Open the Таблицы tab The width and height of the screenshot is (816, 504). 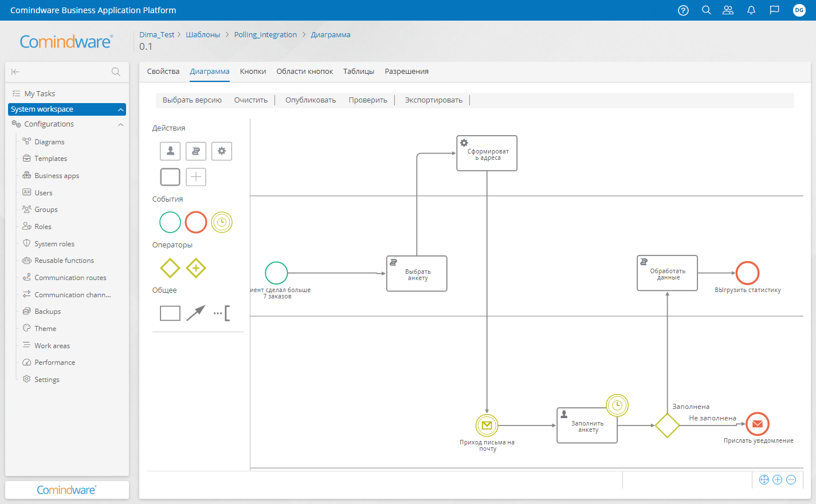359,72
